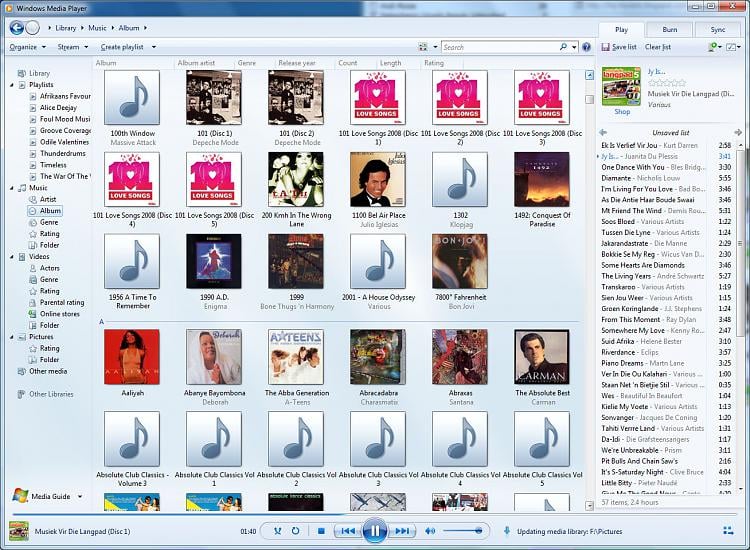Viewport: 750px width, 550px height.
Task: Go to previous list with left arrow
Action: [x=603, y=132]
